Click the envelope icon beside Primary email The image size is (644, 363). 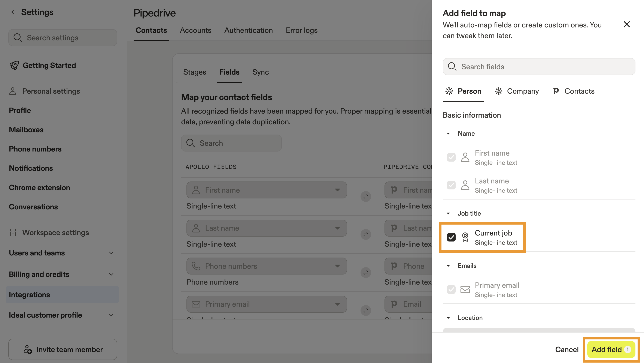[465, 290]
